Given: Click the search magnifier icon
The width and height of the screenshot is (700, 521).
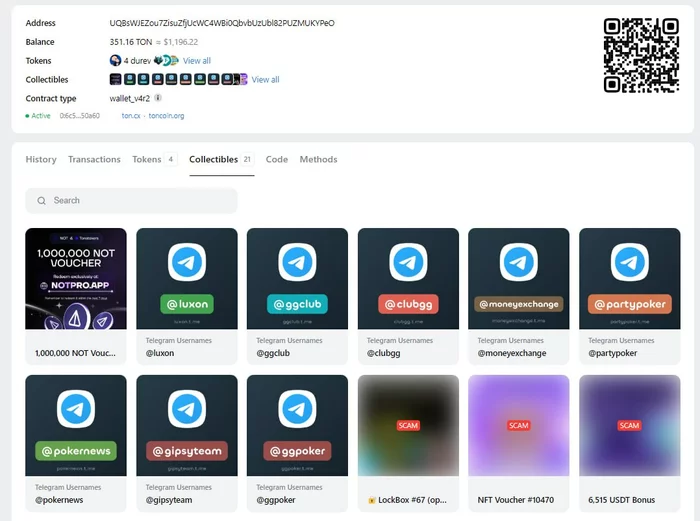Looking at the screenshot, I should point(42,201).
